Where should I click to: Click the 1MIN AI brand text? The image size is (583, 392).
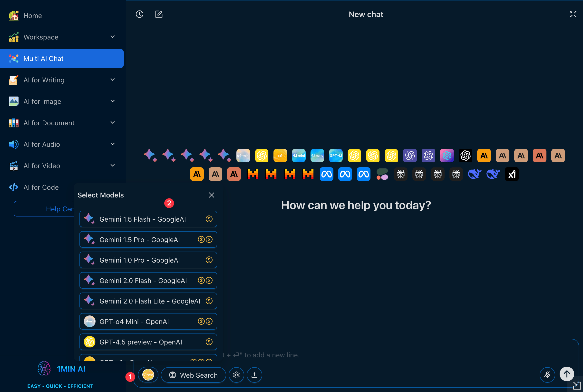click(x=71, y=369)
